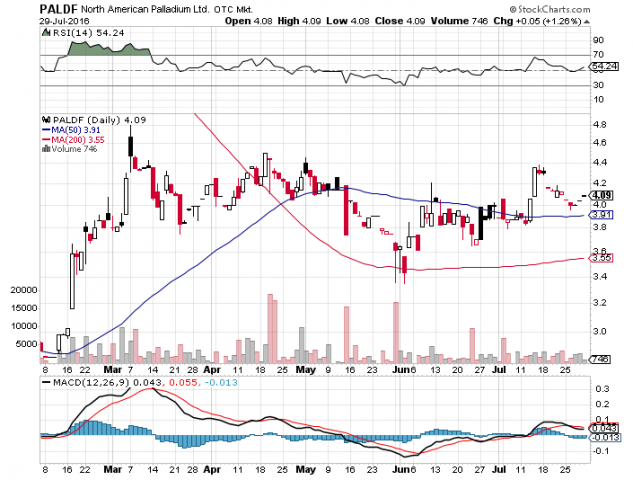The width and height of the screenshot is (633, 480).
Task: Click the MA(50) 3.91 legend entry
Action: [x=71, y=130]
